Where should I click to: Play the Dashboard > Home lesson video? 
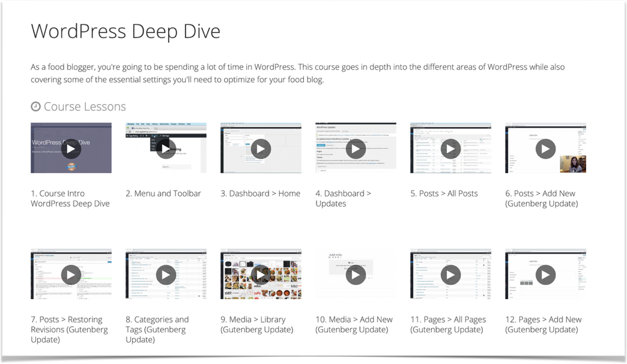pos(261,149)
